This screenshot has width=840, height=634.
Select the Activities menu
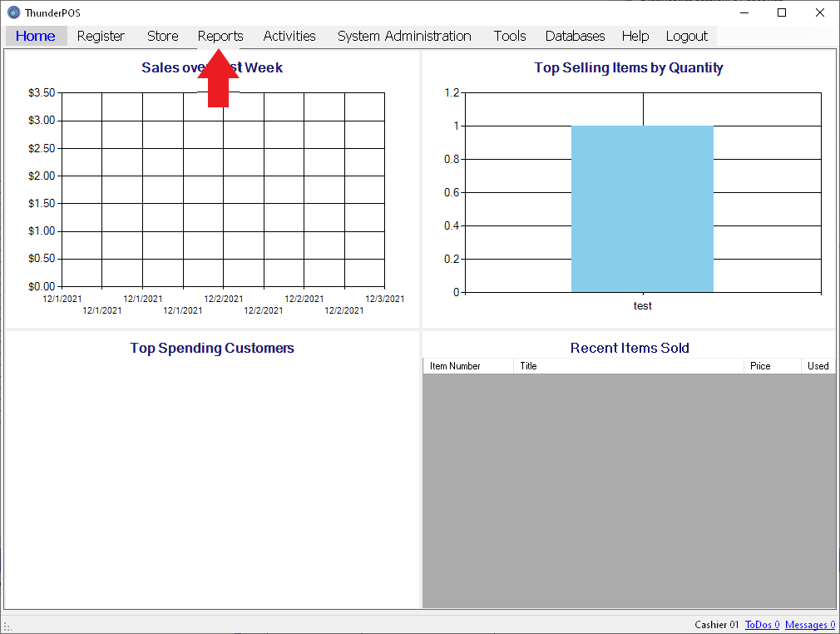click(x=289, y=36)
